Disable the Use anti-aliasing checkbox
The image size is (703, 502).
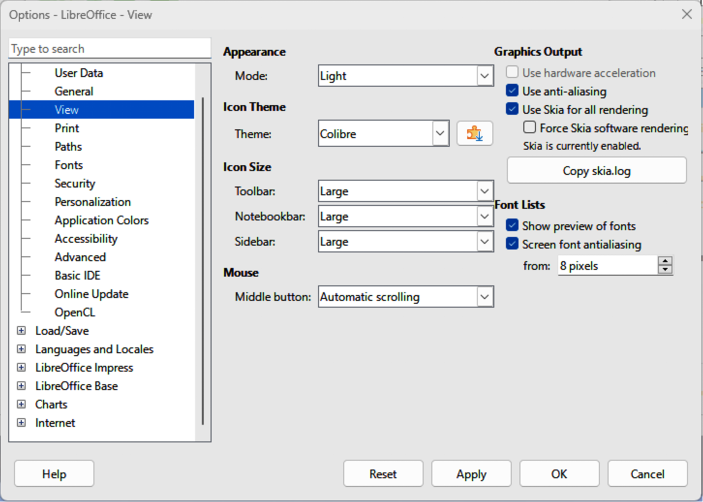[x=513, y=92]
